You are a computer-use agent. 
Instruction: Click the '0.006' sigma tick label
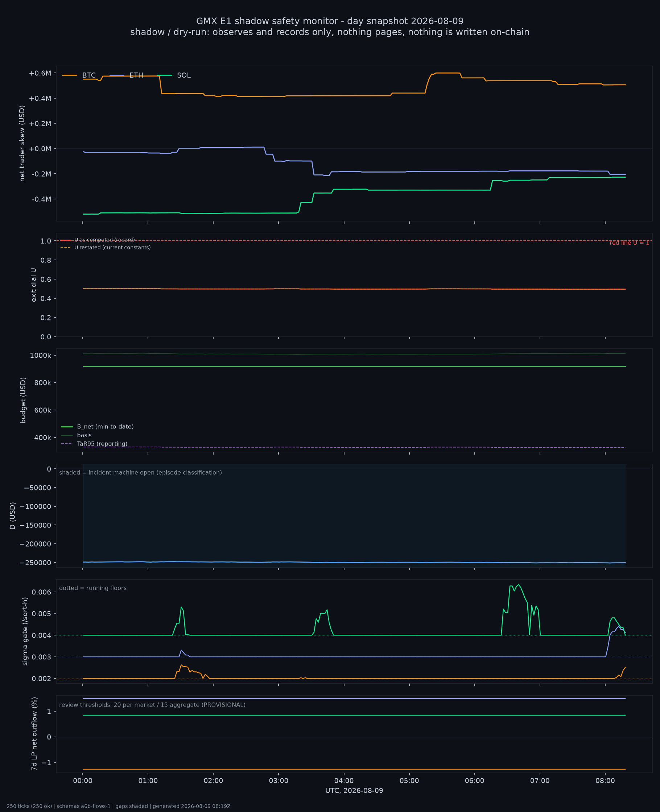click(41, 592)
